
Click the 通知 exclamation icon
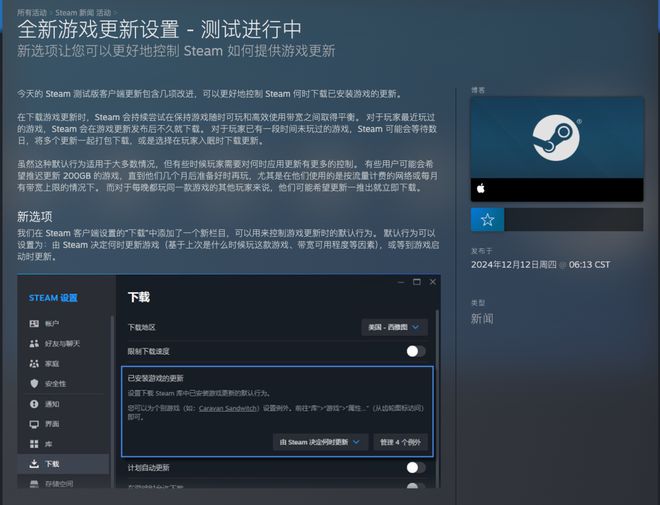tap(34, 404)
